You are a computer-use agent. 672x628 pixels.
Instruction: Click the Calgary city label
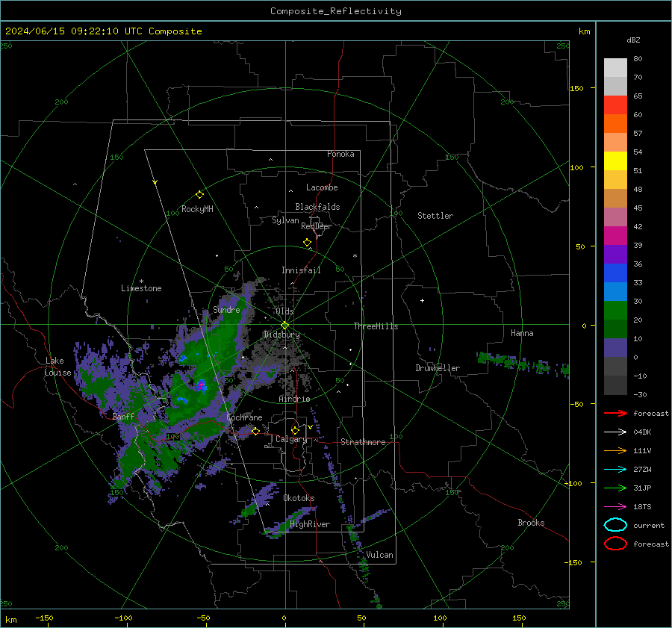tap(291, 439)
